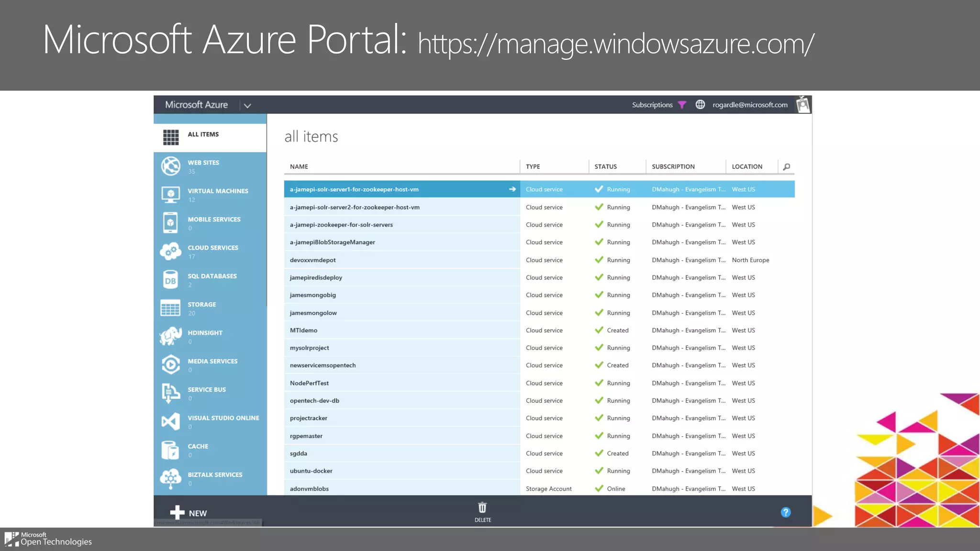Click the Delete trash can icon
The height and width of the screenshot is (551, 980).
click(x=482, y=507)
